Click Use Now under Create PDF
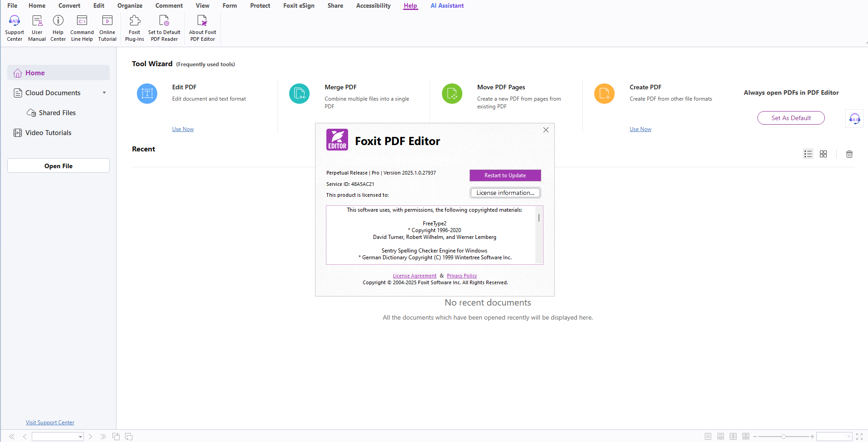 click(x=640, y=129)
